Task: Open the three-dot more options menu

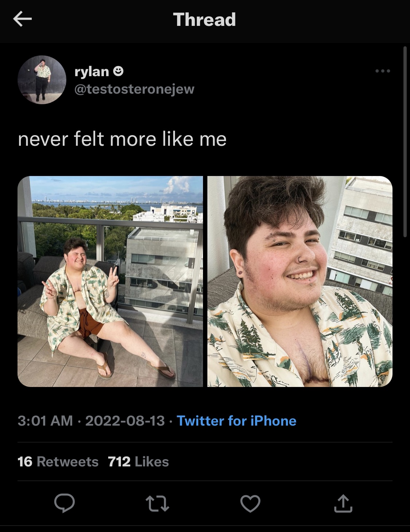Action: (383, 71)
